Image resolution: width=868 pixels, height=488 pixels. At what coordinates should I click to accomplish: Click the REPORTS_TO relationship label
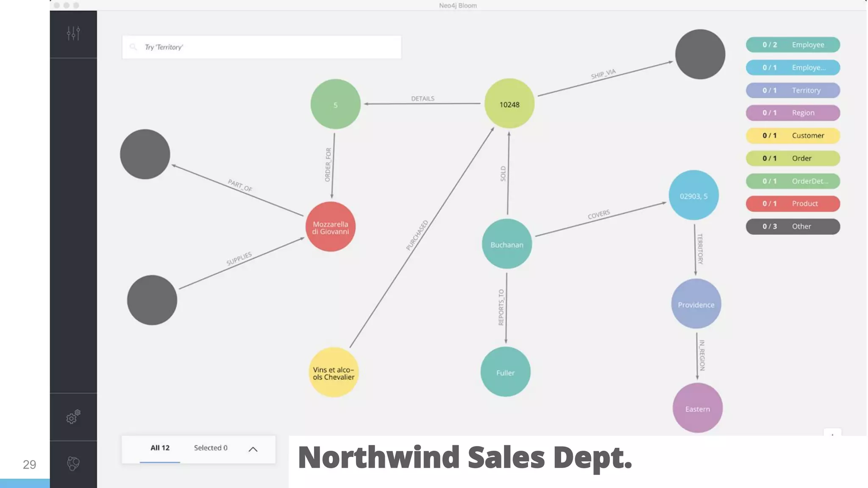coord(501,308)
